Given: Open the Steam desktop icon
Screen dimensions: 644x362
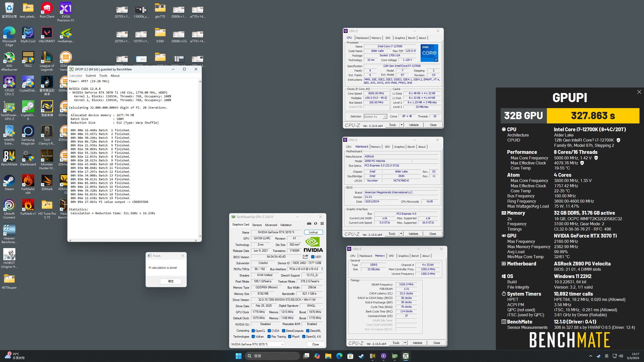Looking at the screenshot, I should (x=9, y=183).
